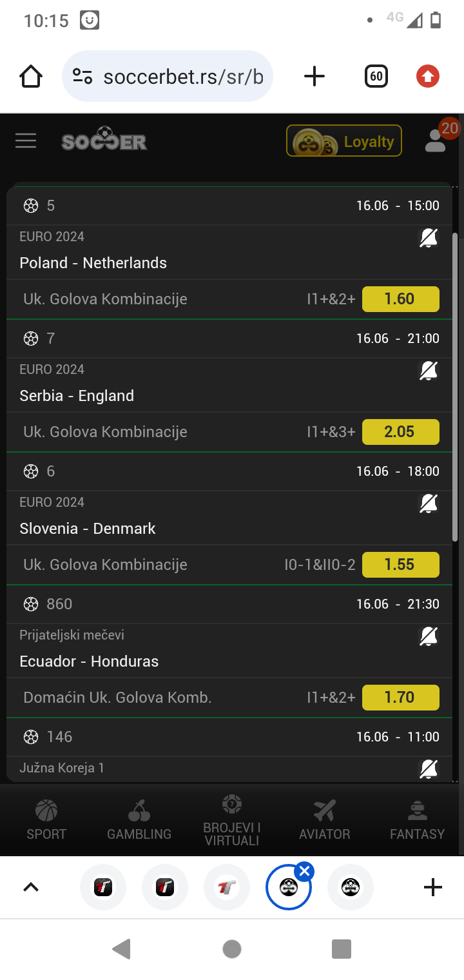Toggle notification bell for Ecuador - Honduras

tap(429, 637)
